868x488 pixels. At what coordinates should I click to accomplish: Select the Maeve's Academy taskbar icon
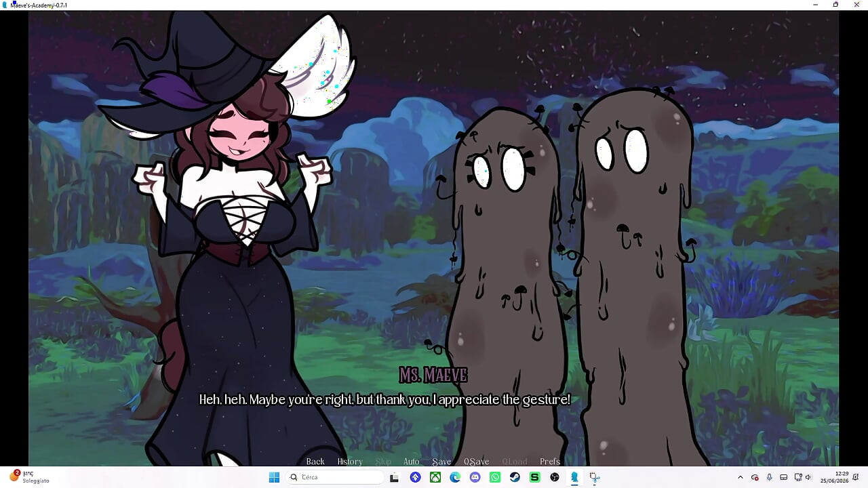tap(574, 477)
